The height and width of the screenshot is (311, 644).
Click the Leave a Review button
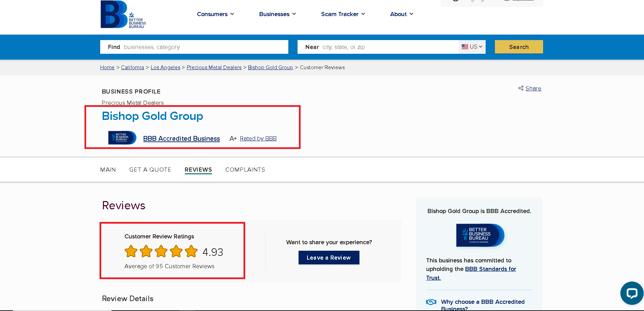329,258
